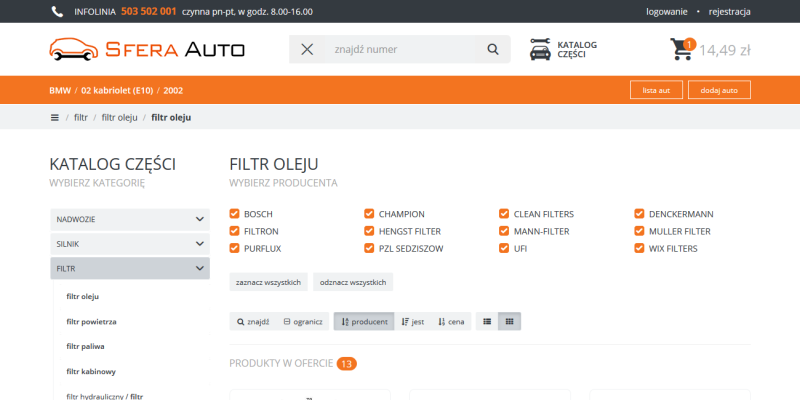The height and width of the screenshot is (400, 800).
Task: Switch to grid view layout
Action: click(x=509, y=322)
